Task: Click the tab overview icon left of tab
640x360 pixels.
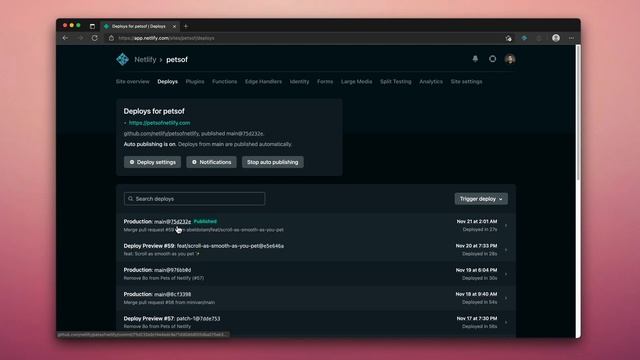Action: (92, 26)
